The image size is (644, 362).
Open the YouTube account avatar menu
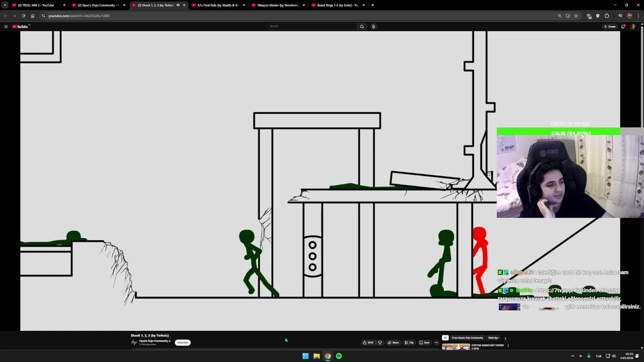pos(632,27)
